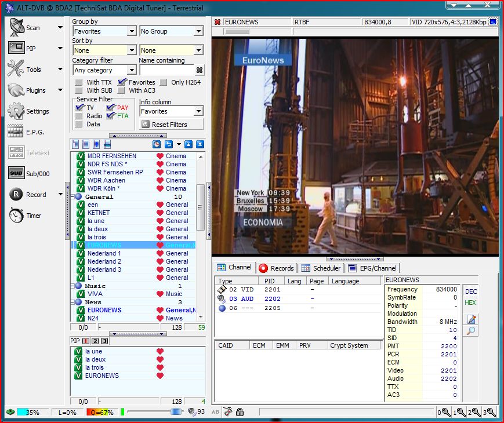Open the No Group dropdown
The height and width of the screenshot is (423, 504).
(199, 31)
